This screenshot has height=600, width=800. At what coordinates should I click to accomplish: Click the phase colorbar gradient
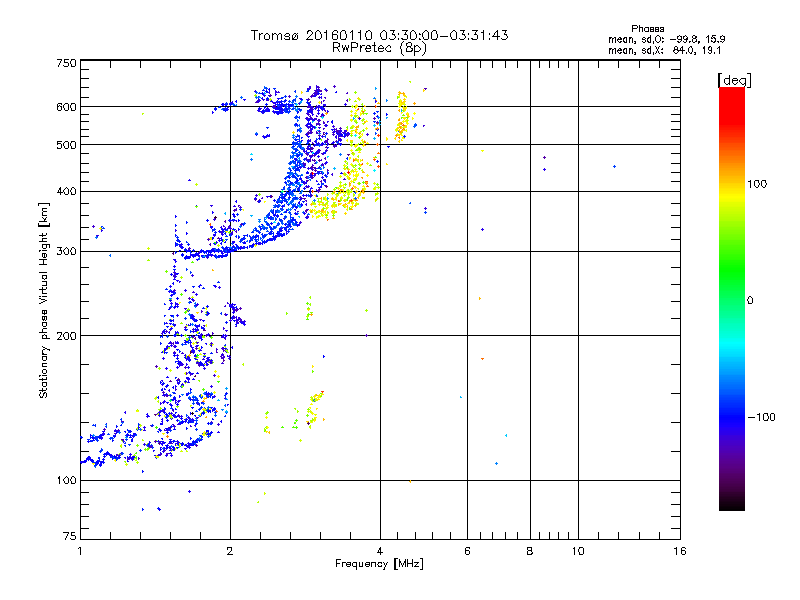[x=732, y=298]
